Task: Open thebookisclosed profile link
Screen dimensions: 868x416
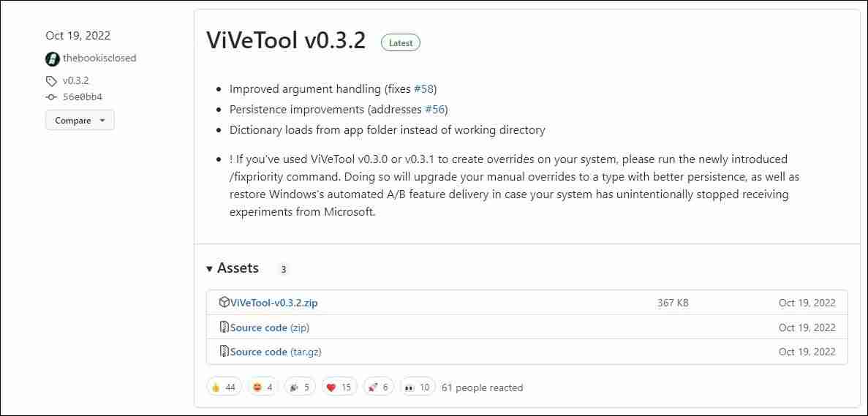Action: point(99,58)
